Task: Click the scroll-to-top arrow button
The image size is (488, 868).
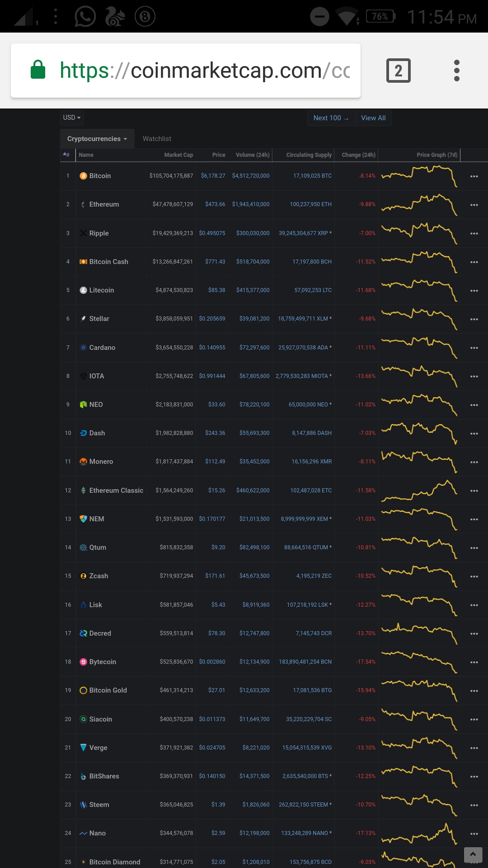Action: [x=473, y=854]
